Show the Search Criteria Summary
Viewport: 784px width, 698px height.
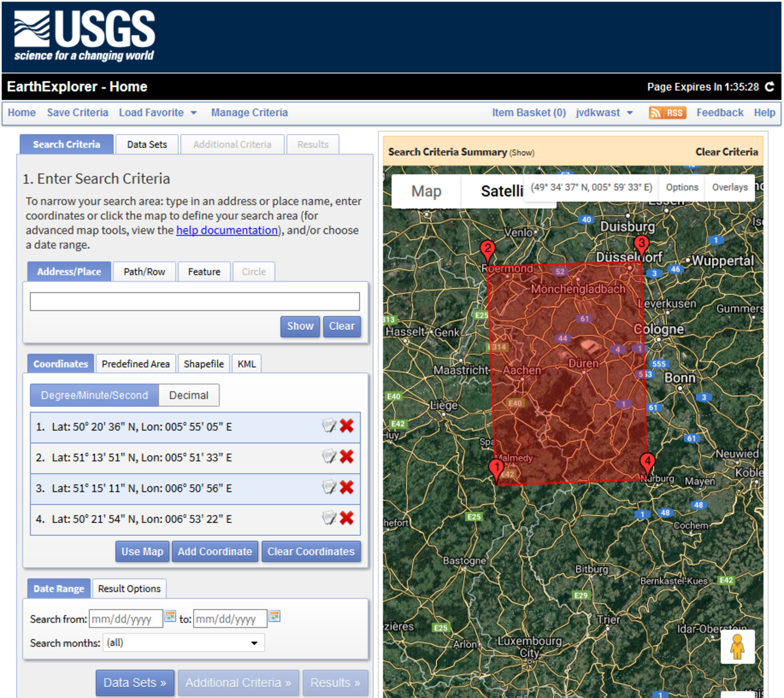click(521, 152)
